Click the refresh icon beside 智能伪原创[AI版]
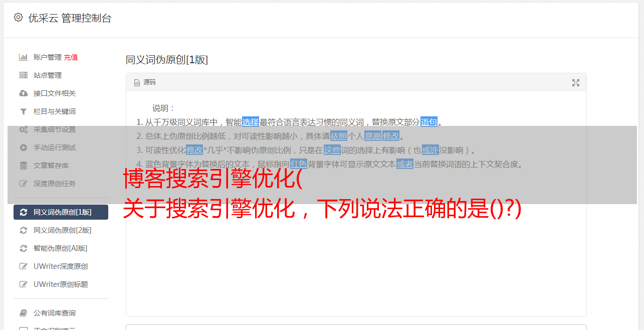Viewport: 644px width, 330px height. point(23,248)
